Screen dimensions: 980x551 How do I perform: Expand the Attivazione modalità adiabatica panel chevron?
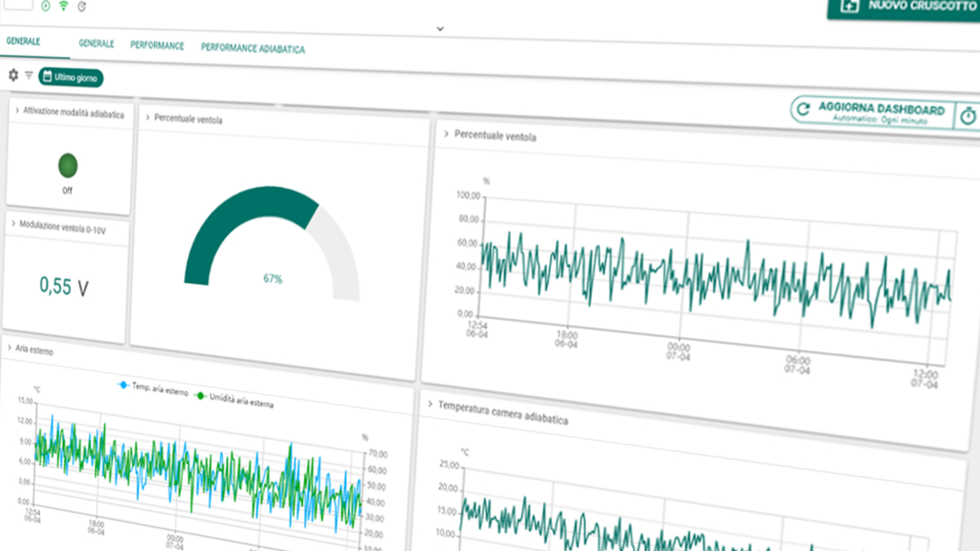click(17, 110)
